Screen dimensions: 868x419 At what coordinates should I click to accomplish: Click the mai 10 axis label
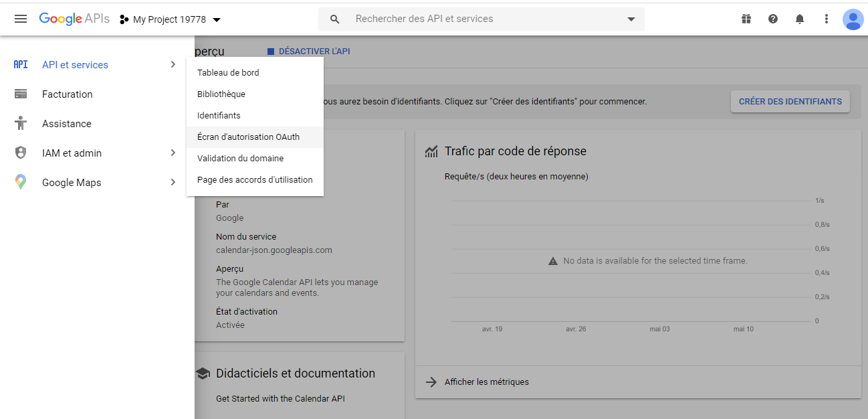[x=744, y=329]
